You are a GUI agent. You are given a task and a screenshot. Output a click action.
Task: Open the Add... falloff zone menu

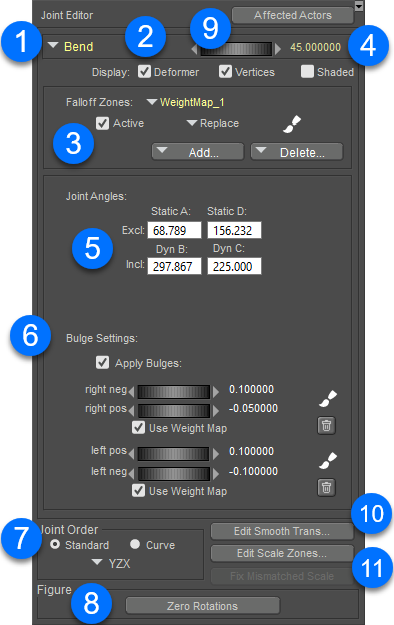(198, 152)
